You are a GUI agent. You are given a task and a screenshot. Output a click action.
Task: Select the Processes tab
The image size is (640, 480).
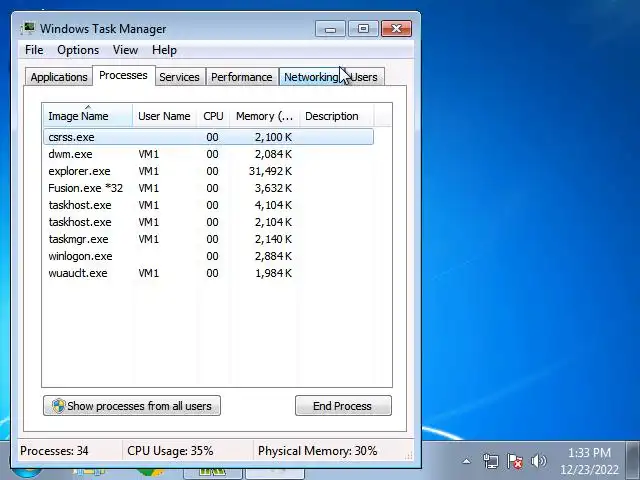pyautogui.click(x=123, y=76)
